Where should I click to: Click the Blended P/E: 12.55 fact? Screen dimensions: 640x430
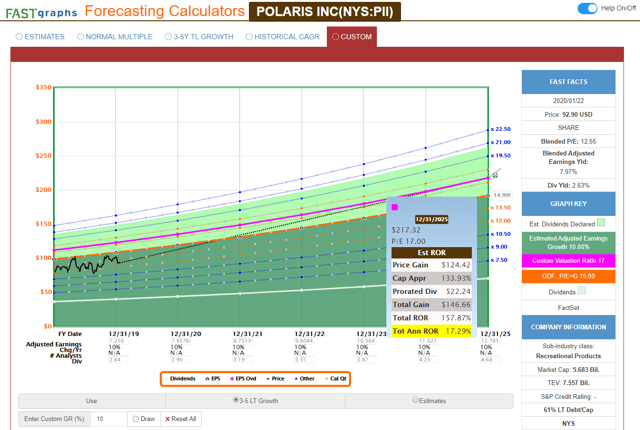568,142
